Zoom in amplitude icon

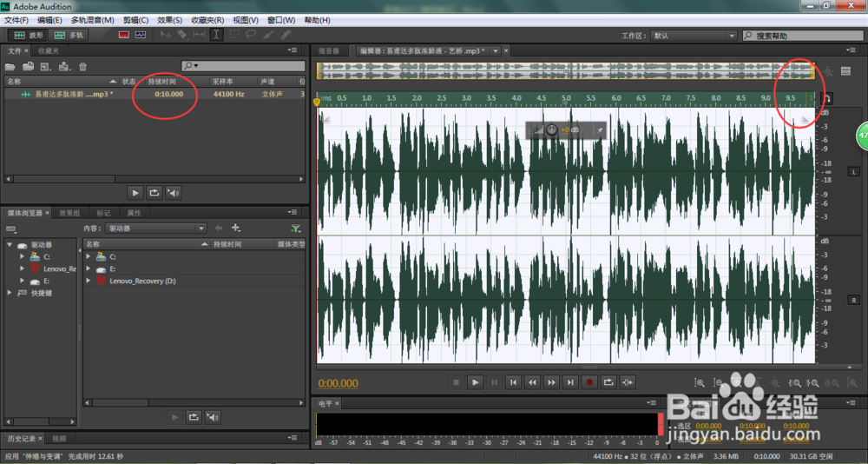point(700,382)
